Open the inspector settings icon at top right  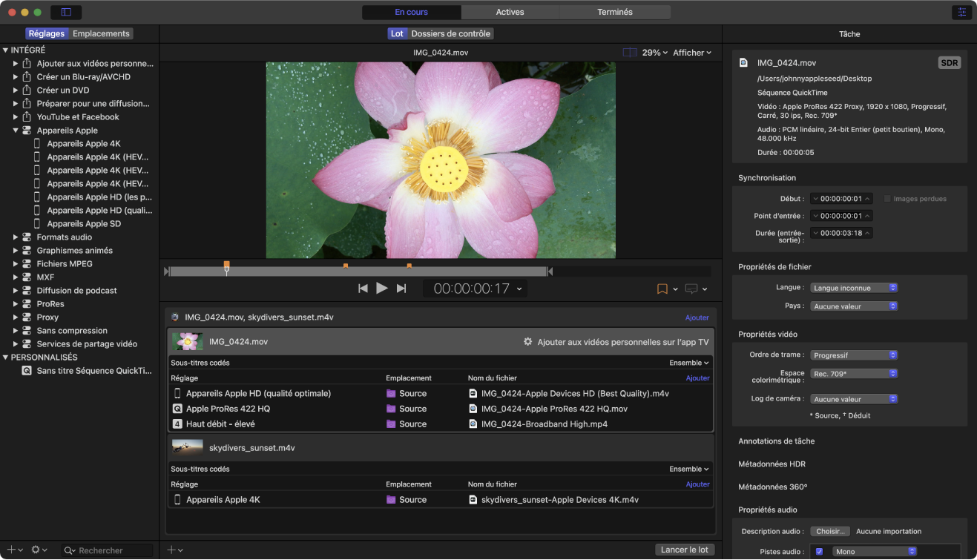tap(962, 13)
